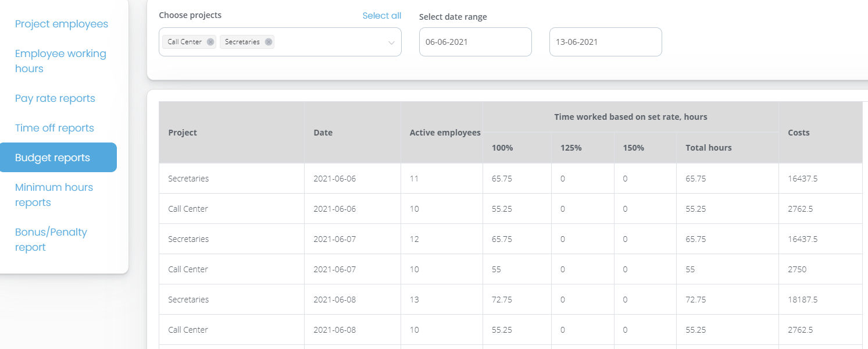Expand the Choose projects dropdown arrow
Image resolution: width=868 pixels, height=349 pixels.
(391, 42)
